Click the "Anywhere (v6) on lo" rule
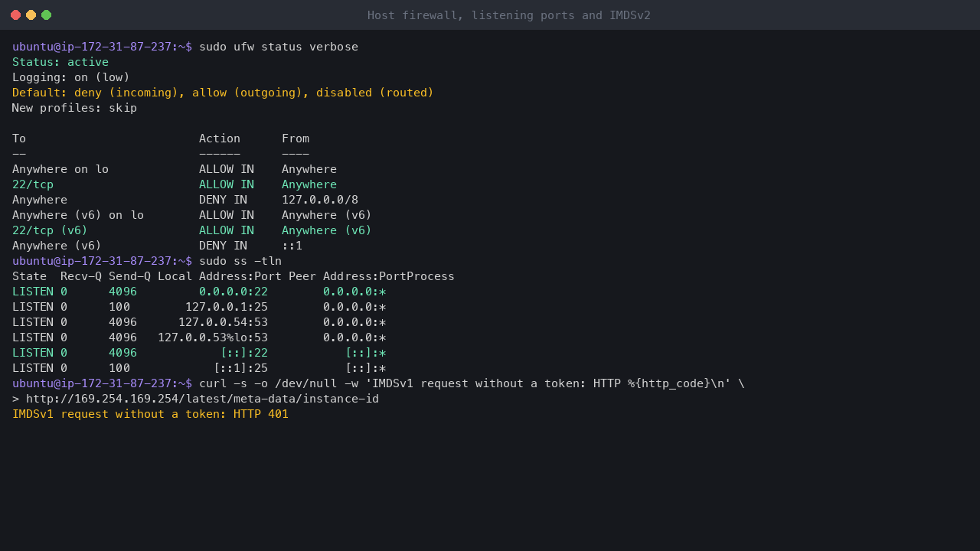Screen dimensions: 980x551 tap(78, 215)
